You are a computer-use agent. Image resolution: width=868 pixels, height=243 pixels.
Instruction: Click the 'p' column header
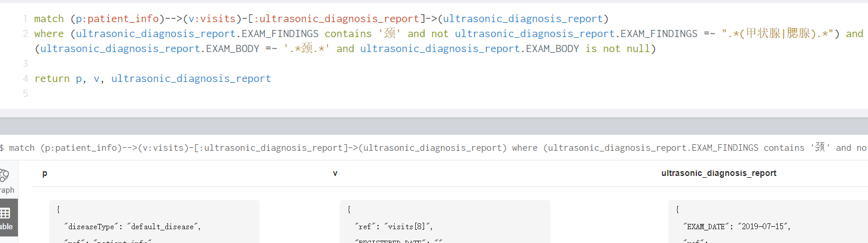click(45, 173)
